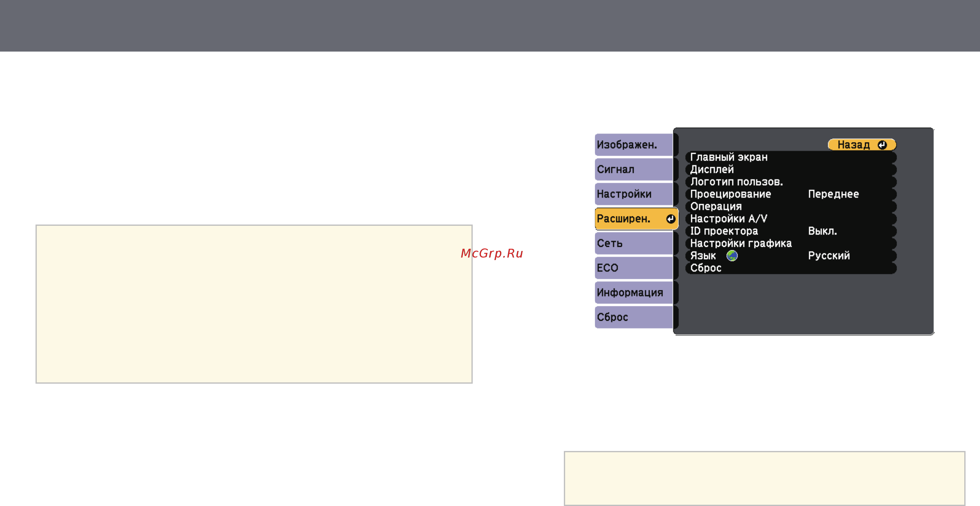
Task: Click the Выкл. value for ID проектора
Action: [x=823, y=231]
